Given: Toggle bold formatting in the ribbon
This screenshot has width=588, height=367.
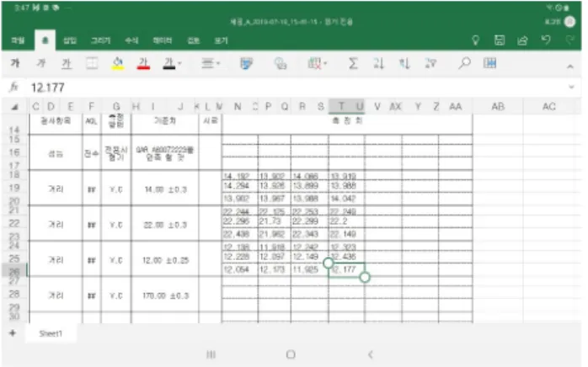Looking at the screenshot, I should pyautogui.click(x=15, y=63).
